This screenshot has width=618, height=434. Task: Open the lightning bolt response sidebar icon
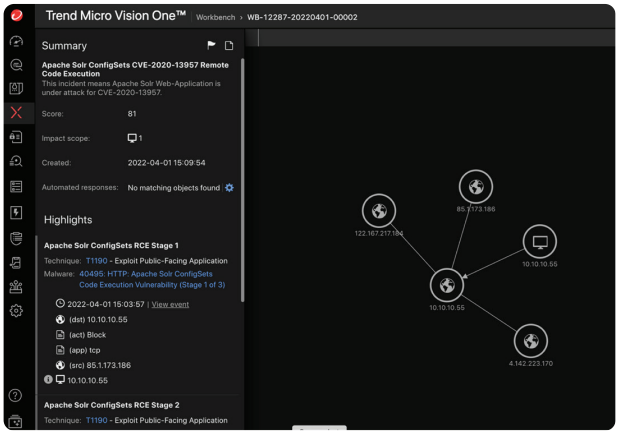16,212
